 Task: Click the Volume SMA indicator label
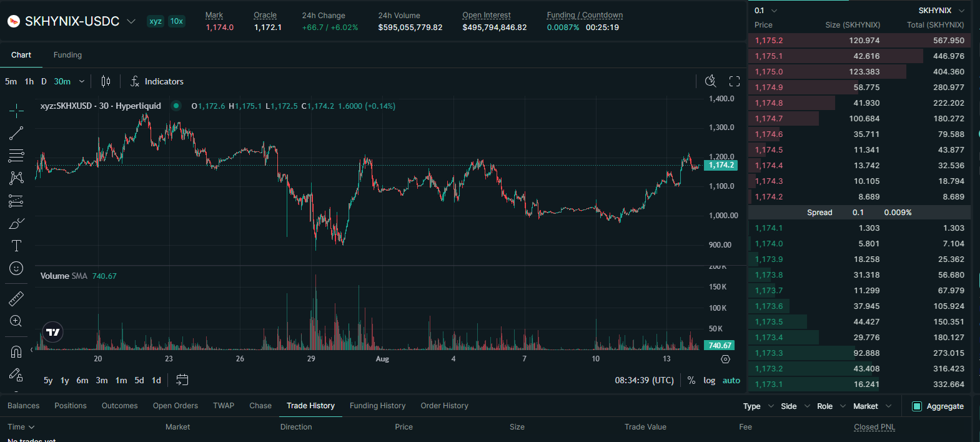pos(64,276)
